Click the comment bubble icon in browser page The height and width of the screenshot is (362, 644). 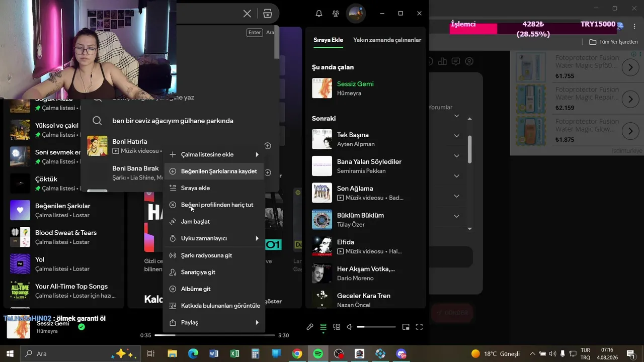coord(456,61)
